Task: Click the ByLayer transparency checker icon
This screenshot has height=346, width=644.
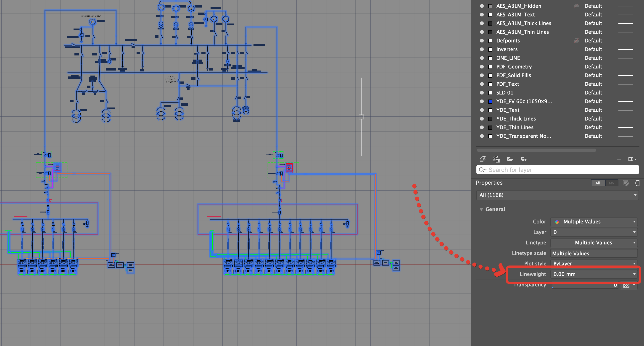Action: (x=626, y=285)
